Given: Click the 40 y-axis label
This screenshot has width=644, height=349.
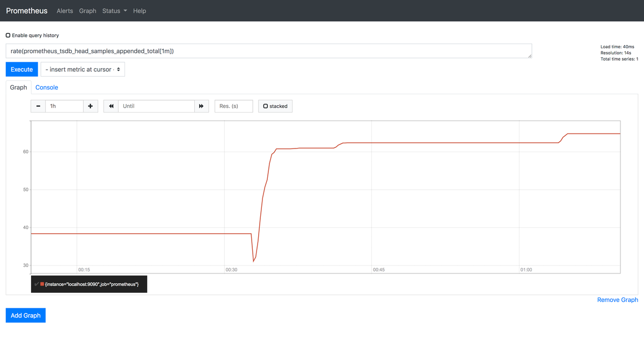Looking at the screenshot, I should coord(25,228).
